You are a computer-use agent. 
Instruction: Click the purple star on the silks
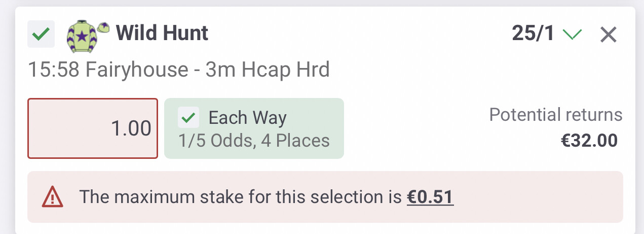82,36
